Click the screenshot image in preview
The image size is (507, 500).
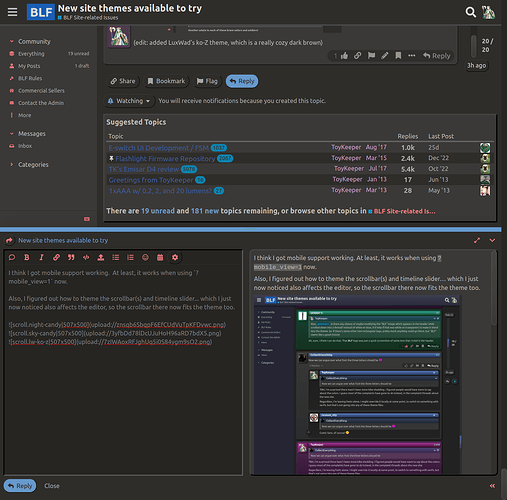[357, 384]
